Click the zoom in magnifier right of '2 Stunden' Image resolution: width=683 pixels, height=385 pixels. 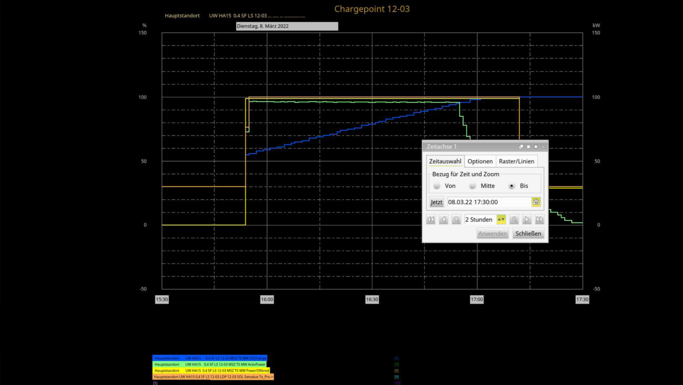pyautogui.click(x=514, y=220)
